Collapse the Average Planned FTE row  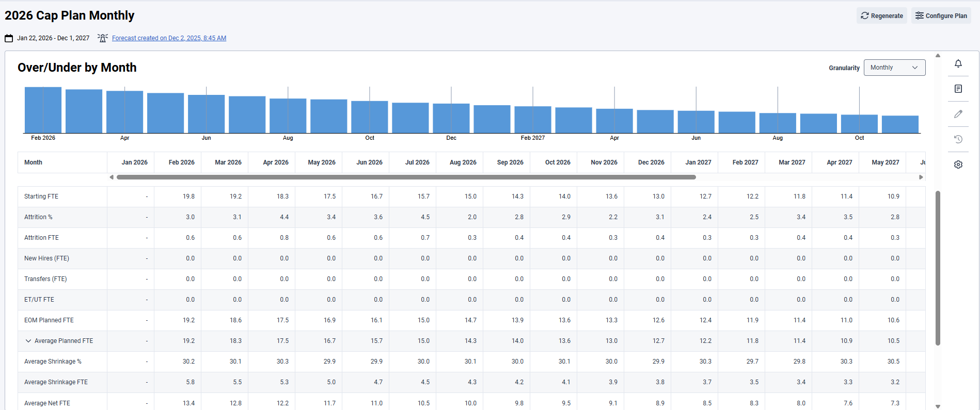tap(28, 341)
